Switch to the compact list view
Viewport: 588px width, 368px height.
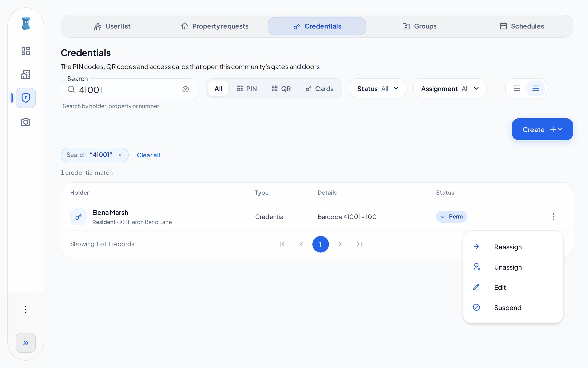[517, 88]
